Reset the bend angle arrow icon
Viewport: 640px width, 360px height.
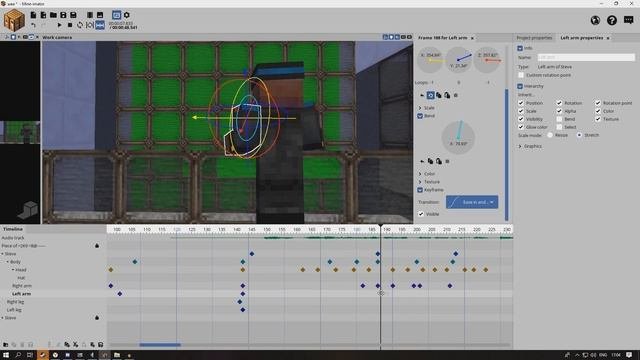coord(422,161)
